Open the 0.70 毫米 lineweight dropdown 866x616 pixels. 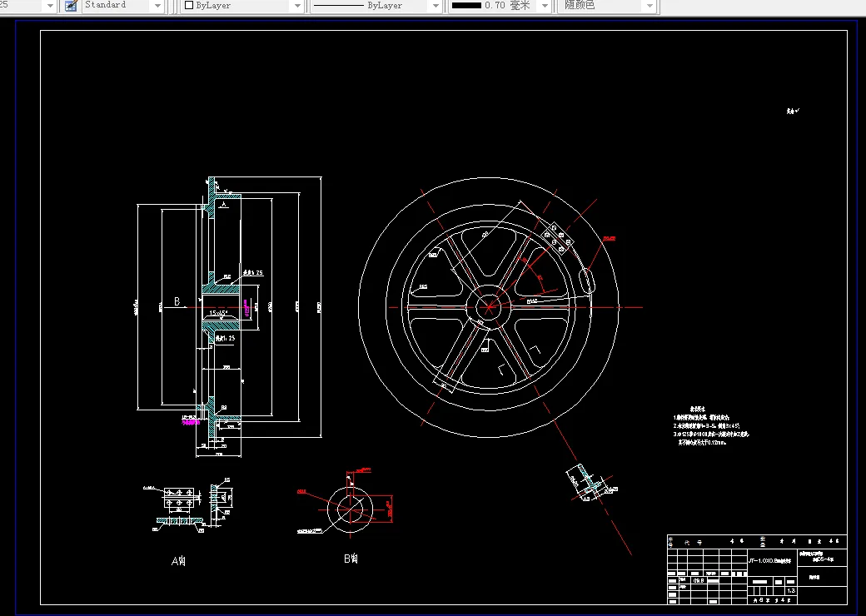pos(500,6)
